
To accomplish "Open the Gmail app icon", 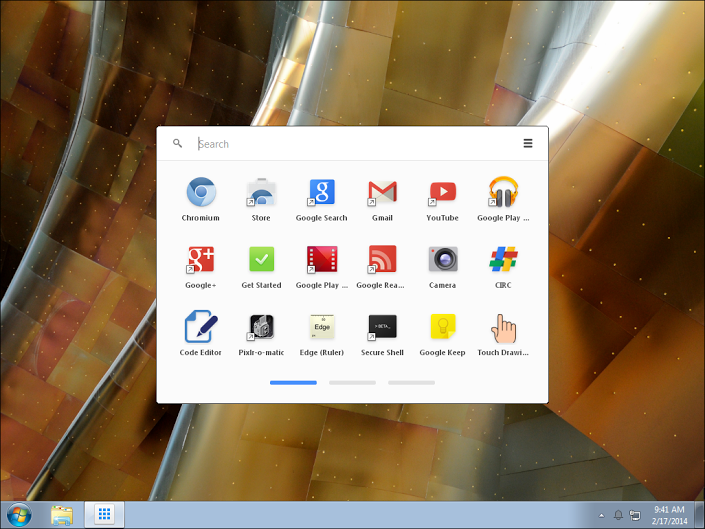I will pyautogui.click(x=382, y=192).
